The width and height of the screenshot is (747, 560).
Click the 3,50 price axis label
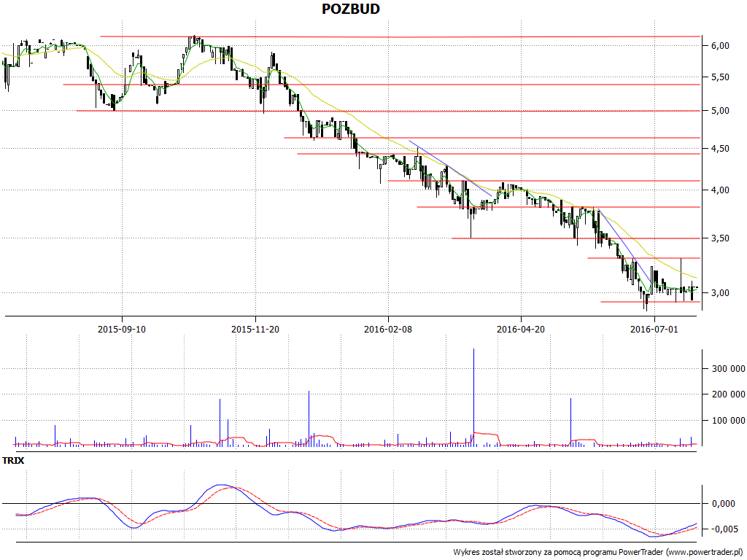pos(720,238)
